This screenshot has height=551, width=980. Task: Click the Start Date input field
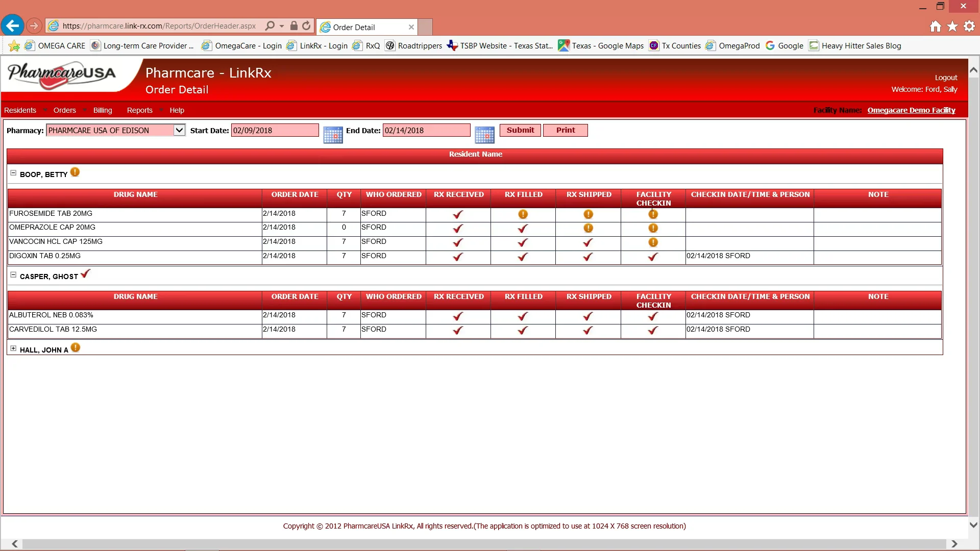pyautogui.click(x=275, y=130)
